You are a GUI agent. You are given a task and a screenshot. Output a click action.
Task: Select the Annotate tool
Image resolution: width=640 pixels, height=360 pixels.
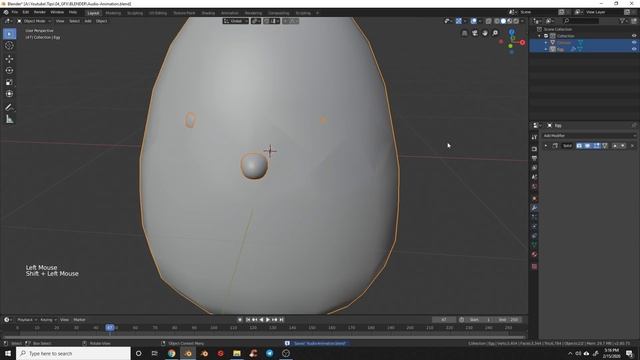9,107
